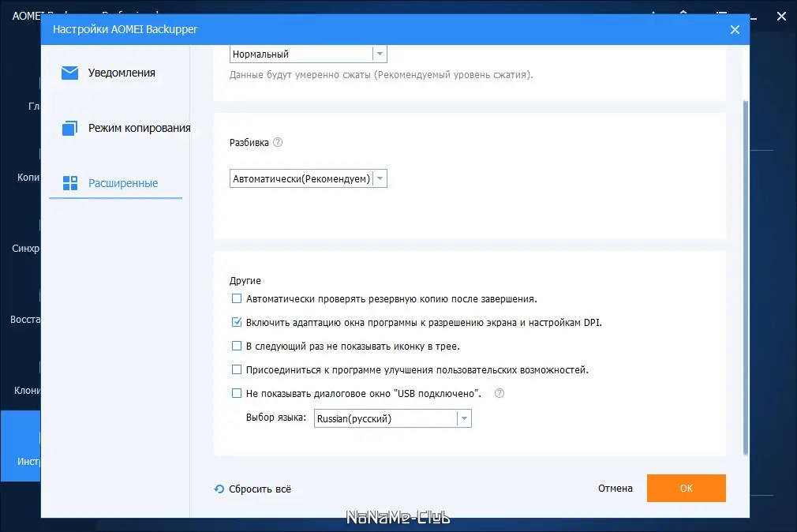Open help icon next to Разбивка

(278, 142)
